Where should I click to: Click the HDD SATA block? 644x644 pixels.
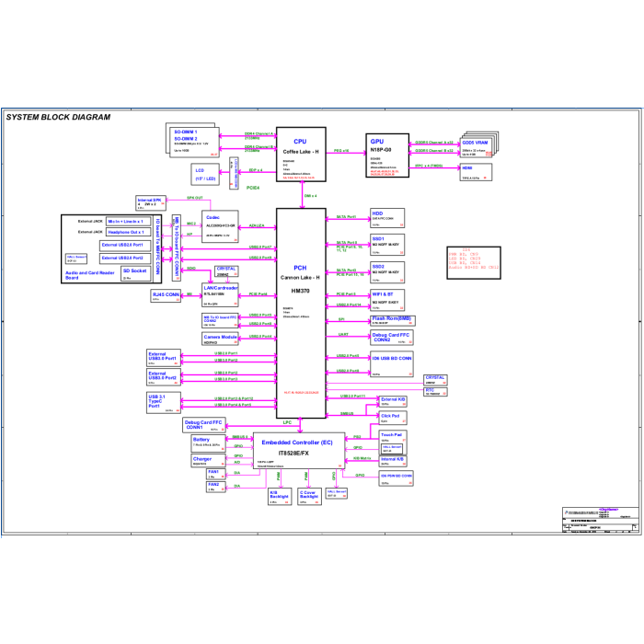(x=387, y=218)
